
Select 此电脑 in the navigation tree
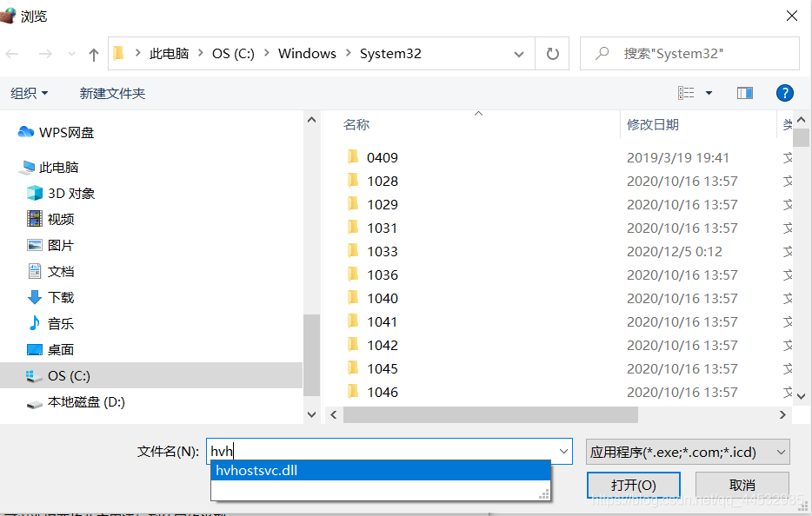coord(48,167)
